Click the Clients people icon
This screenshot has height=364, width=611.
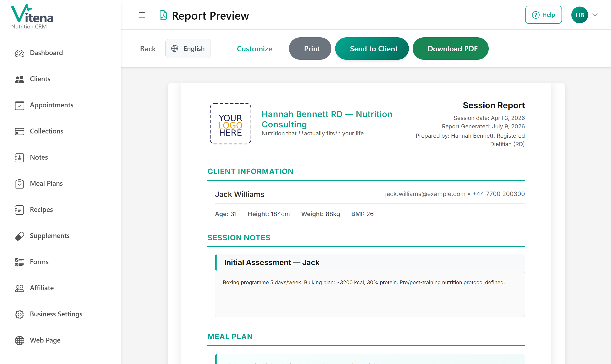click(19, 79)
